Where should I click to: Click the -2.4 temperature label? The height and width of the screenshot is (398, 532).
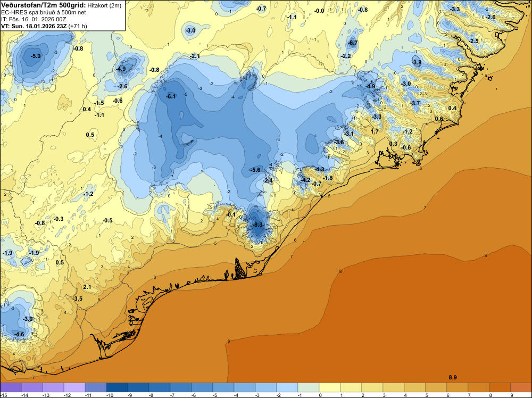(268, 180)
